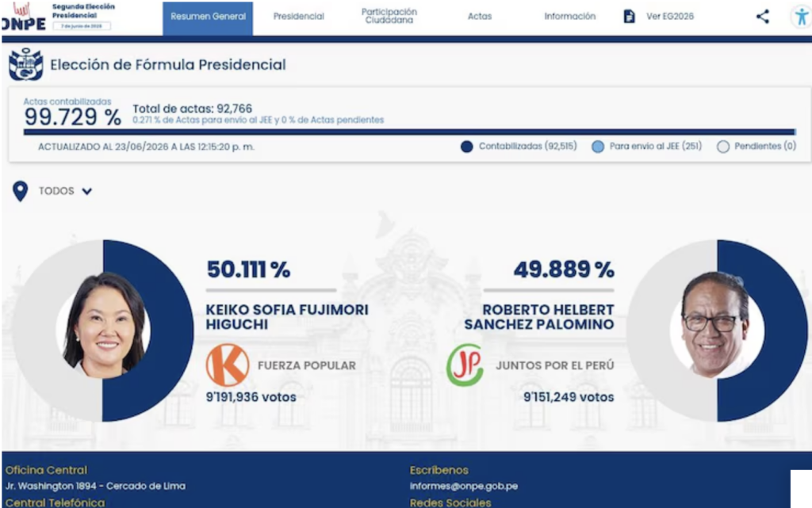Click Roberto Sánchez's photo
The image size is (812, 508).
pos(717,325)
